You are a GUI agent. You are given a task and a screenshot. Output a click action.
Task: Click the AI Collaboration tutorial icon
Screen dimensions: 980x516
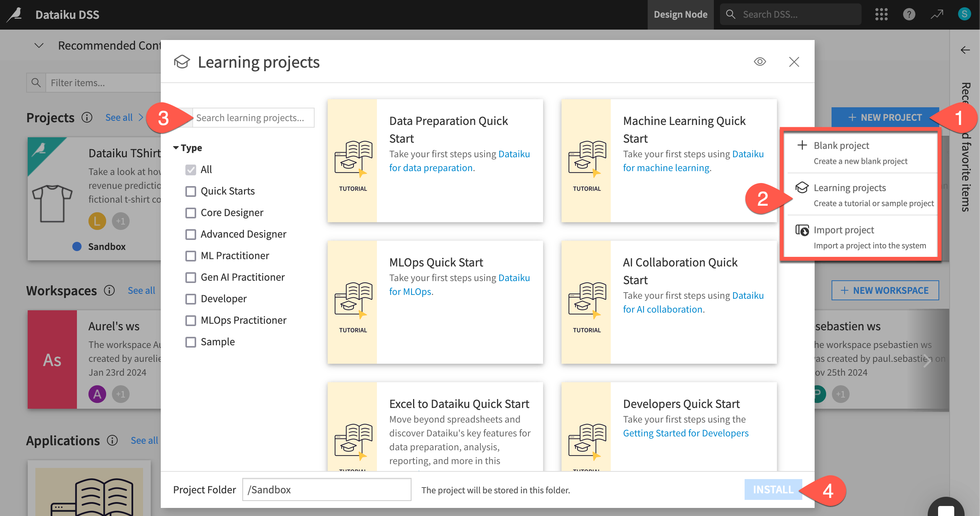(587, 301)
